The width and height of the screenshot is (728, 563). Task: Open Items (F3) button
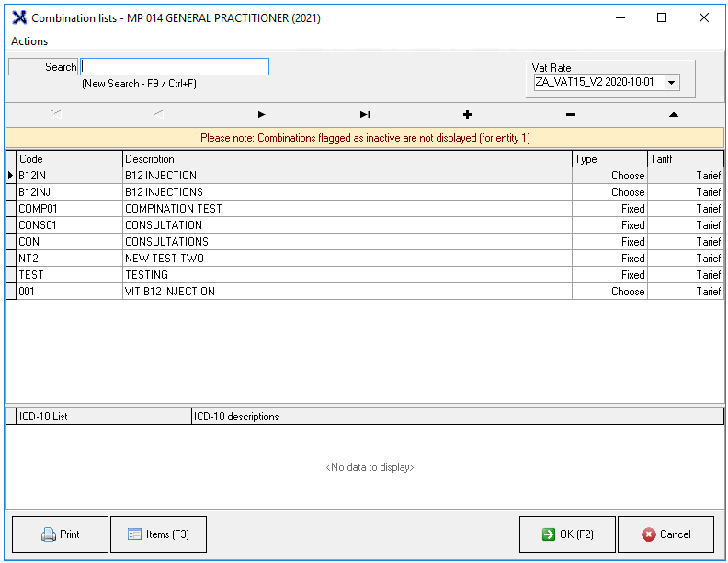158,534
